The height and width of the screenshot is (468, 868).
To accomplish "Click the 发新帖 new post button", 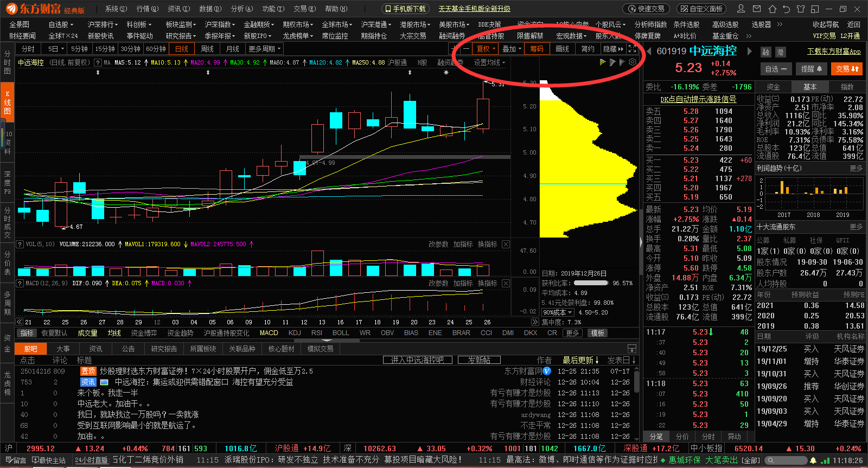I will click(479, 360).
